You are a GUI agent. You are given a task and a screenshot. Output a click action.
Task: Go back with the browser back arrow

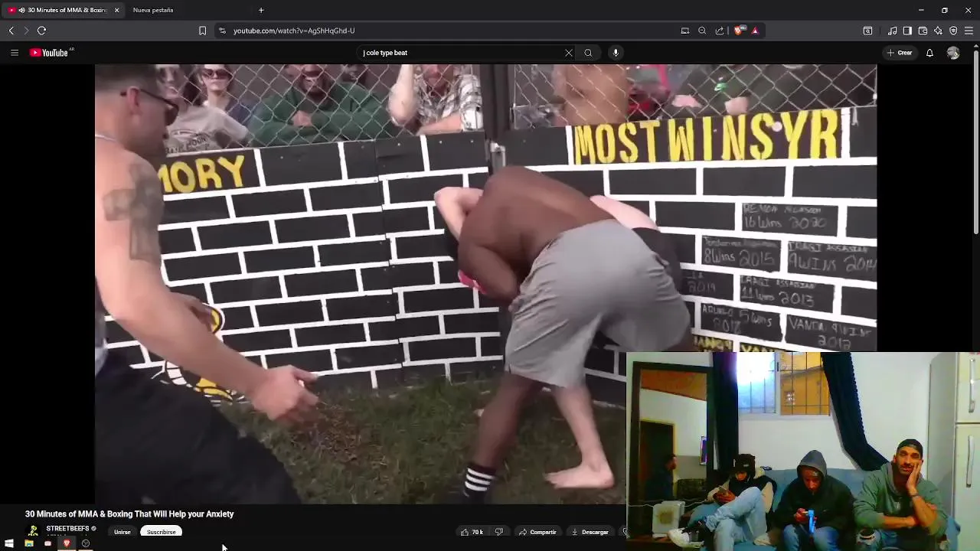(x=11, y=31)
